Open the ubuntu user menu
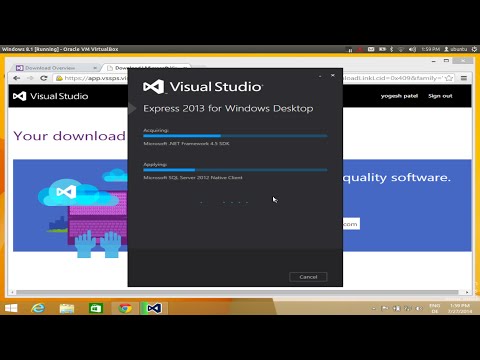480x360 pixels. pyautogui.click(x=456, y=49)
